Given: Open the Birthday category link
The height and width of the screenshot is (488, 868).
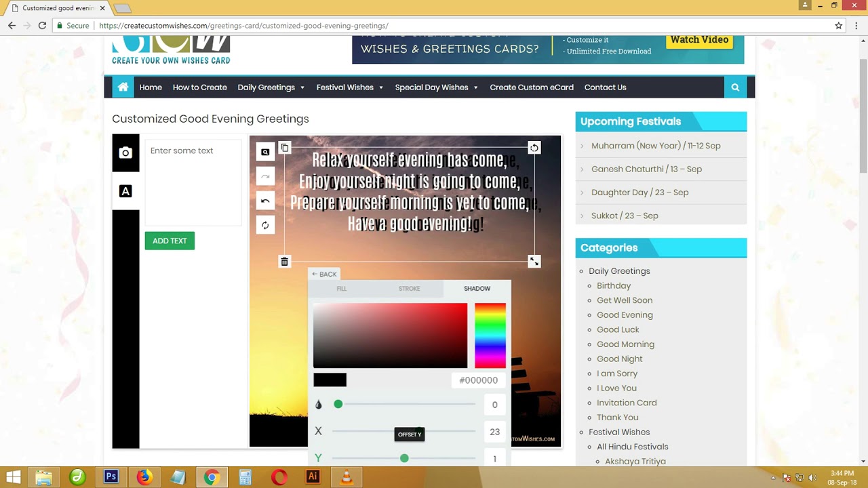Looking at the screenshot, I should tap(614, 285).
